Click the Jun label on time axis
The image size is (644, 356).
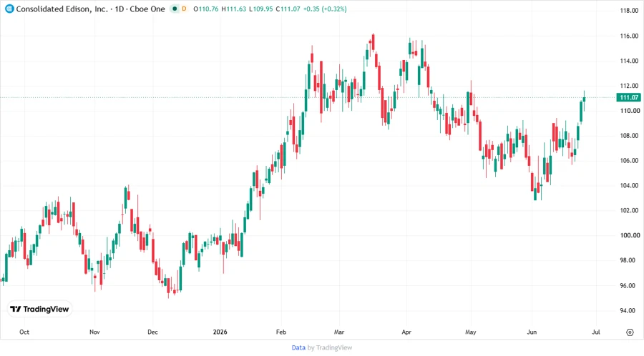point(532,332)
